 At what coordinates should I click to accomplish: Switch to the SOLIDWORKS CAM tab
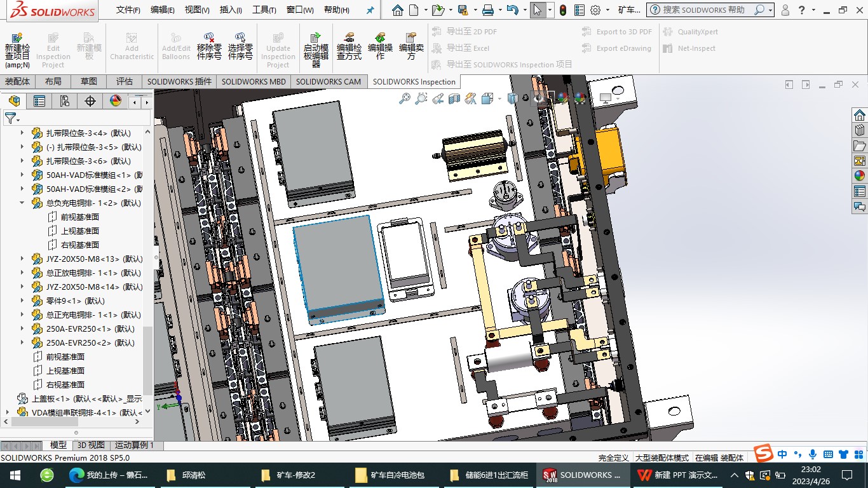tap(329, 81)
